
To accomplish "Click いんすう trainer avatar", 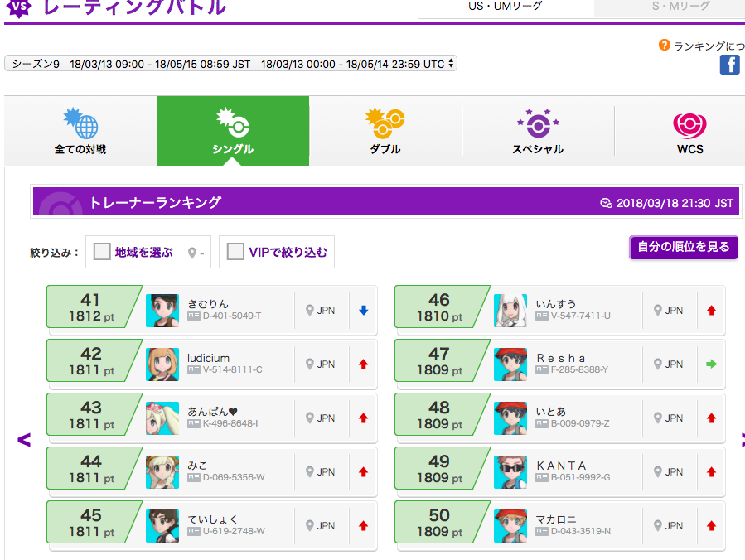I will coord(510,311).
